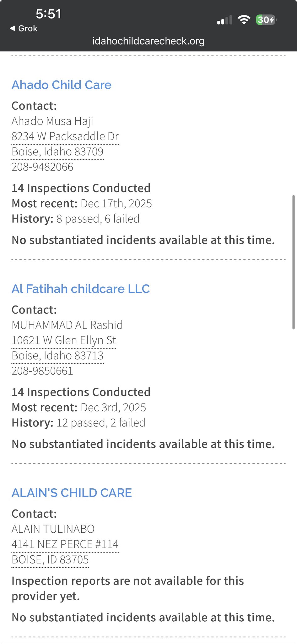Open the Ahado Child Care listing
Screen dimensions: 297x644
click(62, 85)
